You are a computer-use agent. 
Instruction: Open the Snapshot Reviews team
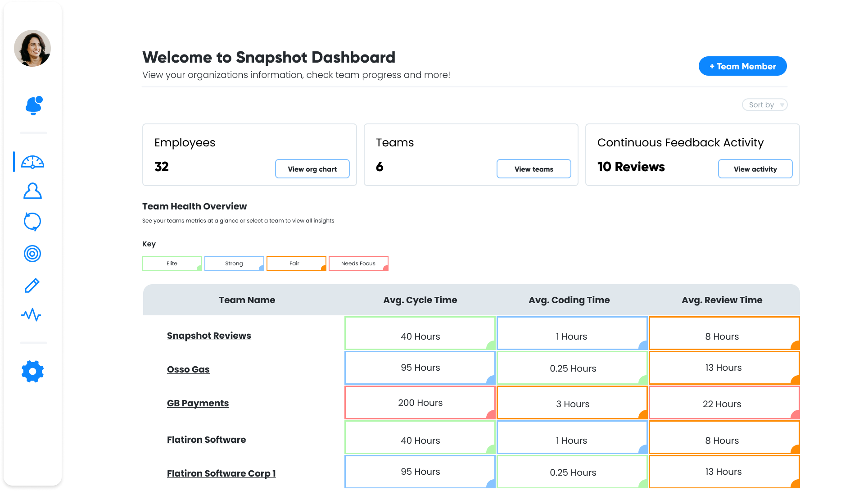[x=208, y=335]
